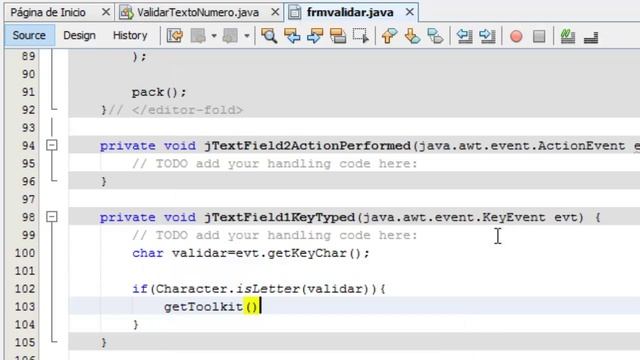640x360 pixels.
Task: Toggle Highlight Search icon
Action: coord(338,36)
